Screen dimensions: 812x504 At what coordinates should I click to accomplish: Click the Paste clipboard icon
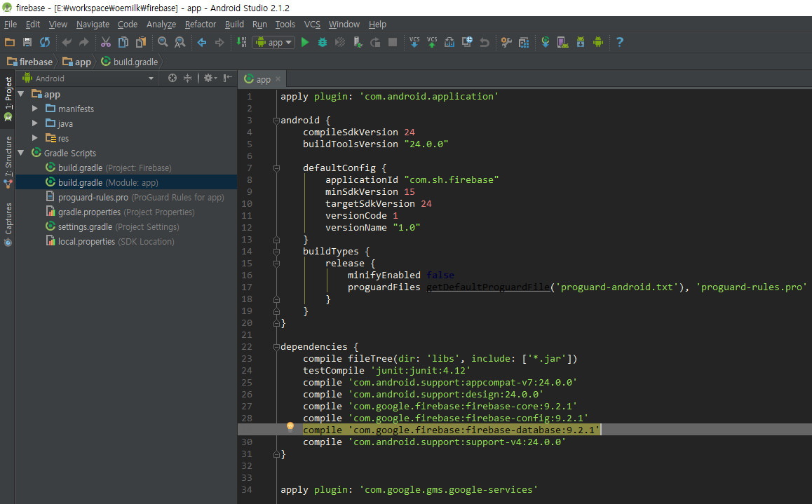(141, 43)
